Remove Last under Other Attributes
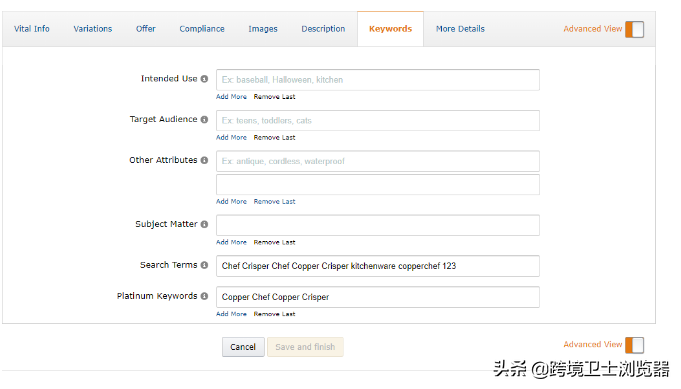This screenshot has height=389, width=681. click(x=274, y=201)
